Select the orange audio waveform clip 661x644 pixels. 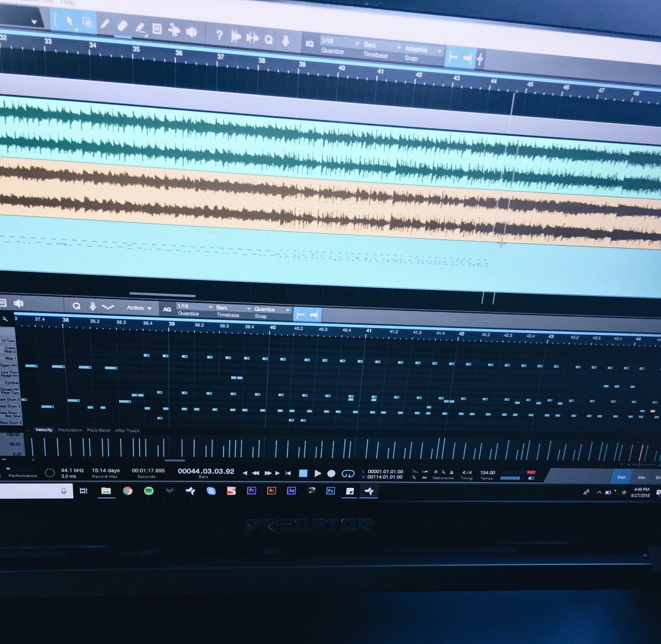(x=330, y=204)
